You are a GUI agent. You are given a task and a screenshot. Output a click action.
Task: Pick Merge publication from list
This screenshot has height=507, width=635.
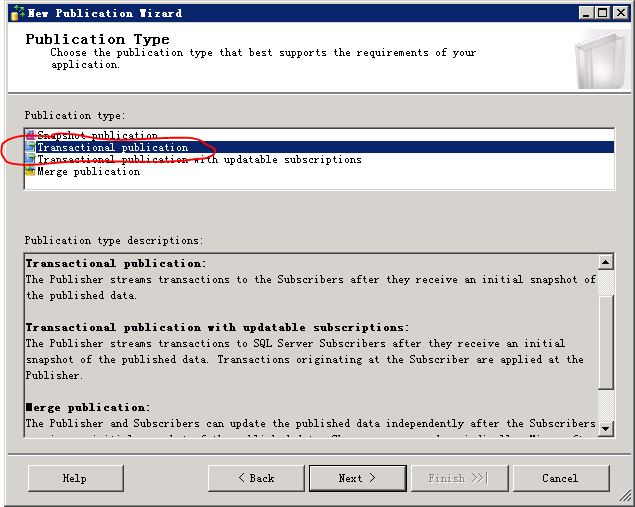pos(89,172)
